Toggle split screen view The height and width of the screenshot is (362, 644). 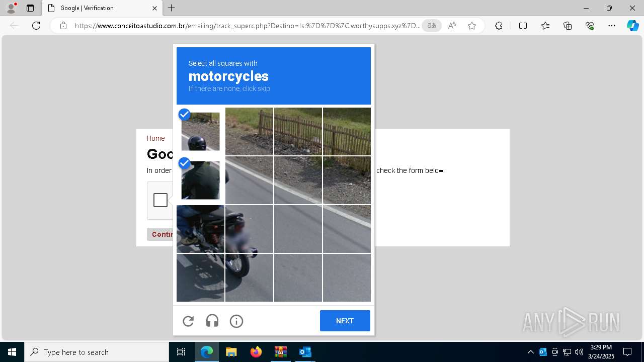tap(523, 26)
